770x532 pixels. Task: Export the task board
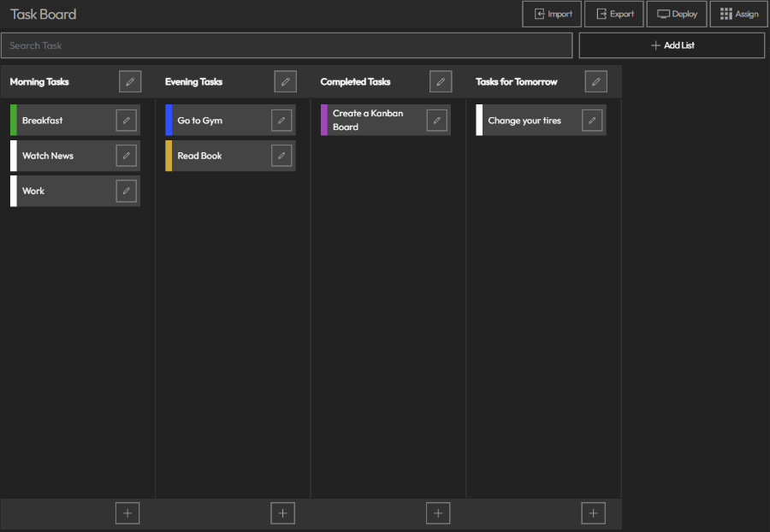[613, 14]
